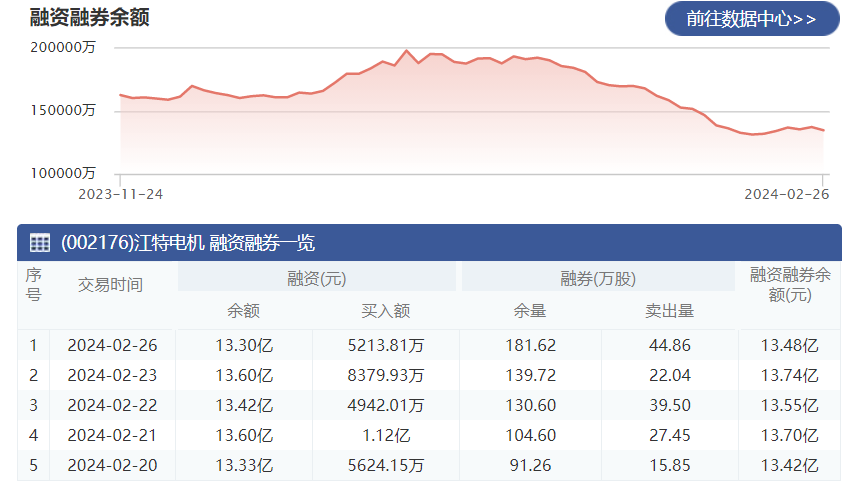
Task: Click the 前往数据中心 button
Action: pyautogui.click(x=751, y=19)
